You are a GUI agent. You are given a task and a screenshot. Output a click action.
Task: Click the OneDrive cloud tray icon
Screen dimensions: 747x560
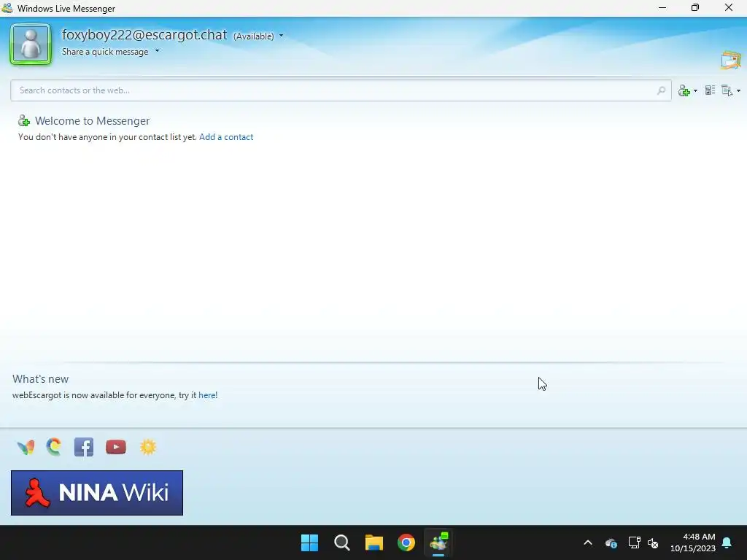click(611, 542)
